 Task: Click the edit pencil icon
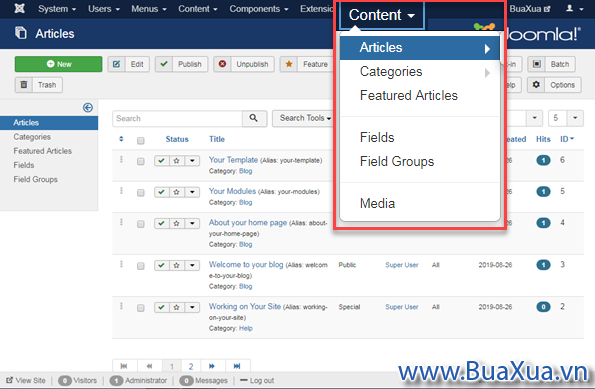click(x=116, y=64)
